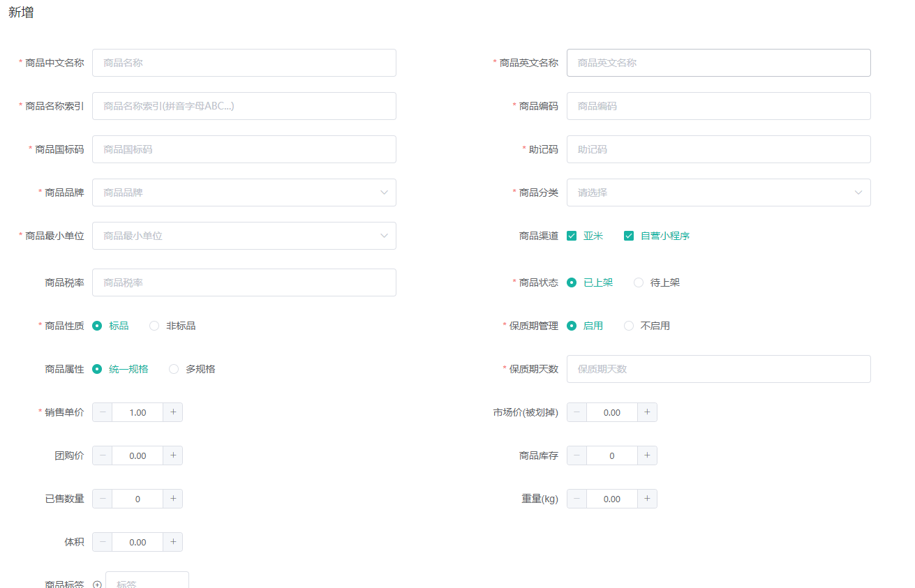Viewport: 915px width, 588px height.
Task: Click into the 商品编码 field
Action: coord(718,106)
